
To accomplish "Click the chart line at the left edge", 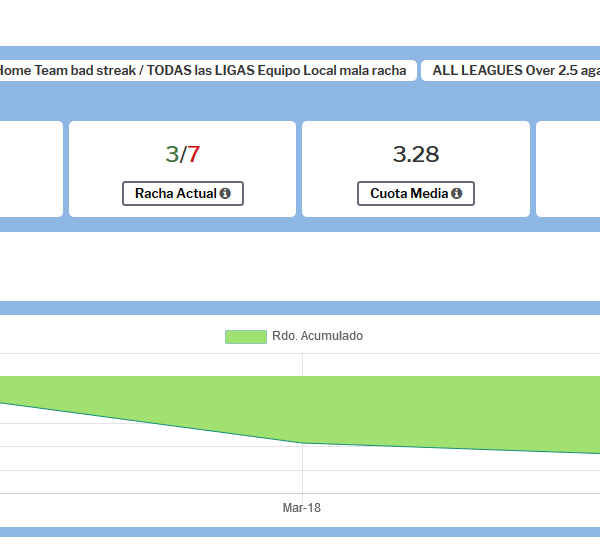I will pos(4,403).
